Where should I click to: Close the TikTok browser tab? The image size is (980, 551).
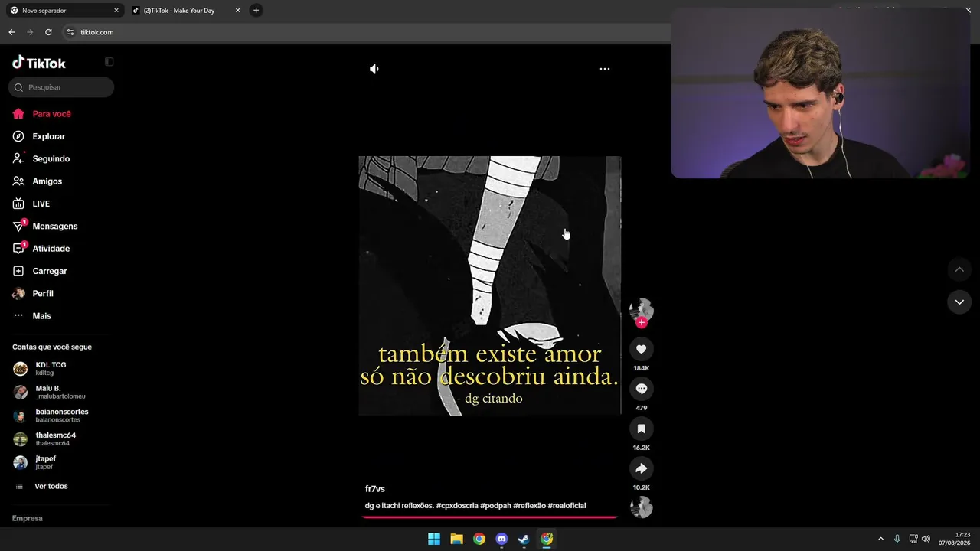point(237,11)
